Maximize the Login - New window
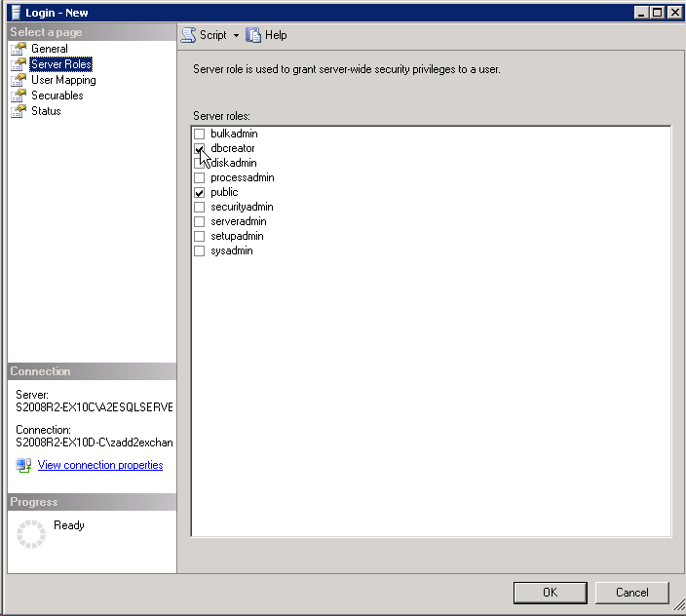686x616 pixels. click(x=658, y=13)
